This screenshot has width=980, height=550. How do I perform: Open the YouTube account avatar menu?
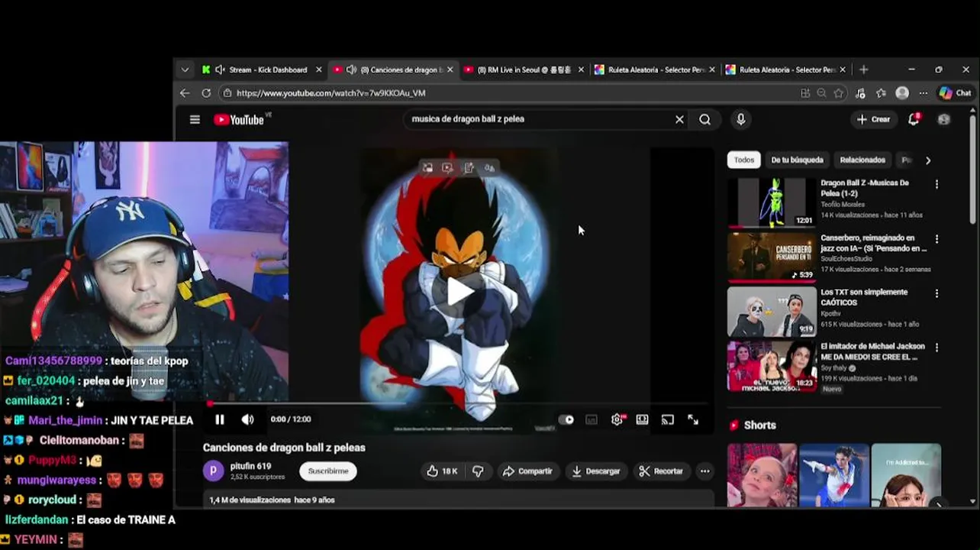(944, 119)
